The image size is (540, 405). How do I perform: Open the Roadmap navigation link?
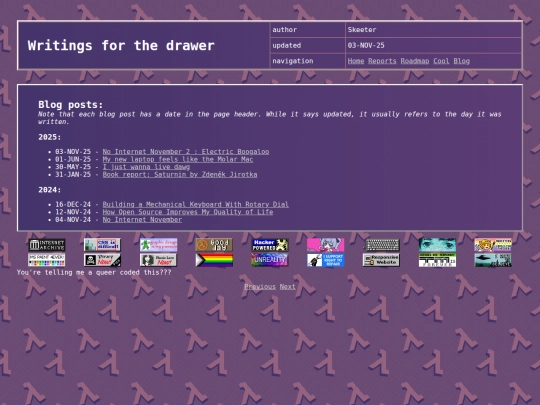click(x=415, y=61)
